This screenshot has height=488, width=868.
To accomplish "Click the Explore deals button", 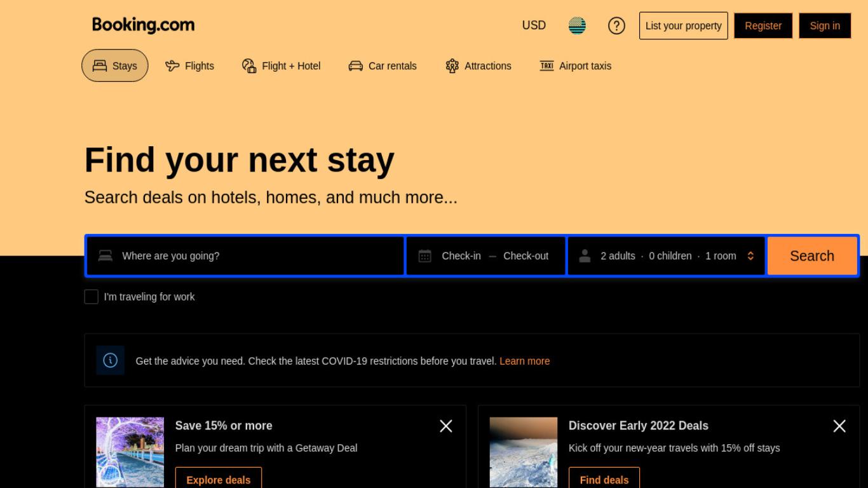I will pyautogui.click(x=219, y=479).
